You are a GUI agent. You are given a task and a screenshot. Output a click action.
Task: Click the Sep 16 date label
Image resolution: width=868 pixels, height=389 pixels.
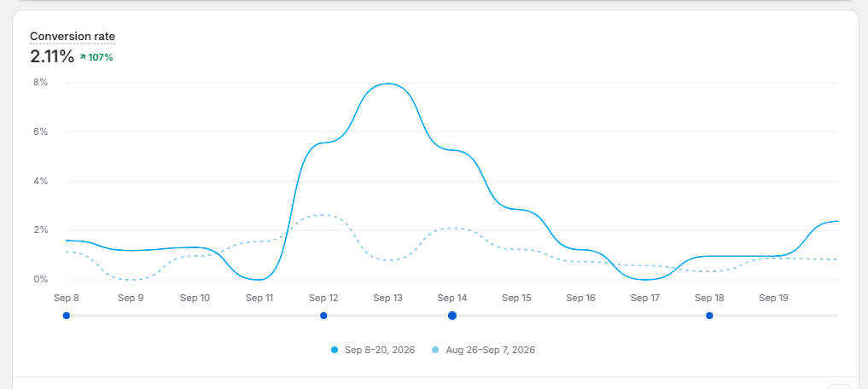[x=580, y=298]
